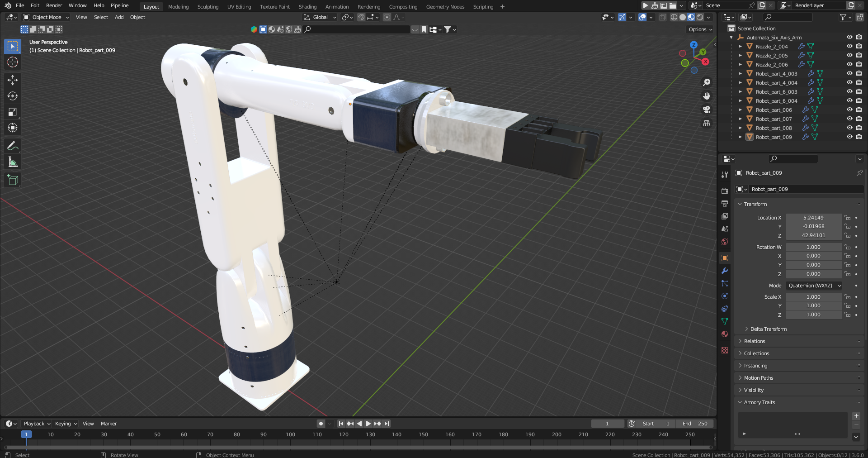Open the Pipeline menu
Image resolution: width=868 pixels, height=458 pixels.
[x=120, y=5]
